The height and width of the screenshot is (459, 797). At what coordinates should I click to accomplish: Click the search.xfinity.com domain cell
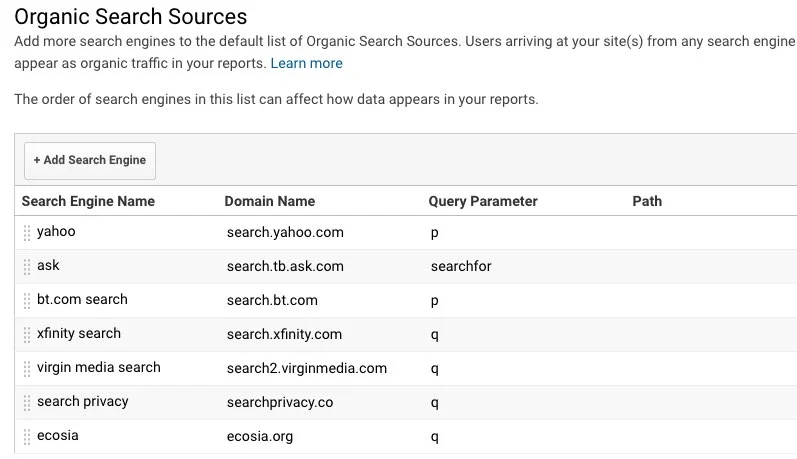point(284,334)
